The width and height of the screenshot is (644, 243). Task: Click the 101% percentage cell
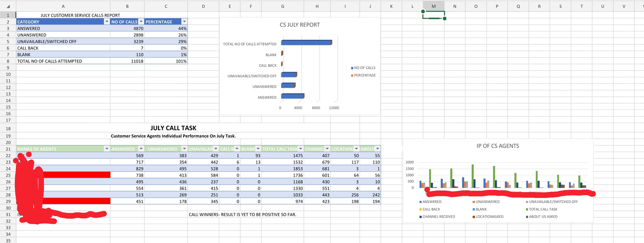pos(166,61)
